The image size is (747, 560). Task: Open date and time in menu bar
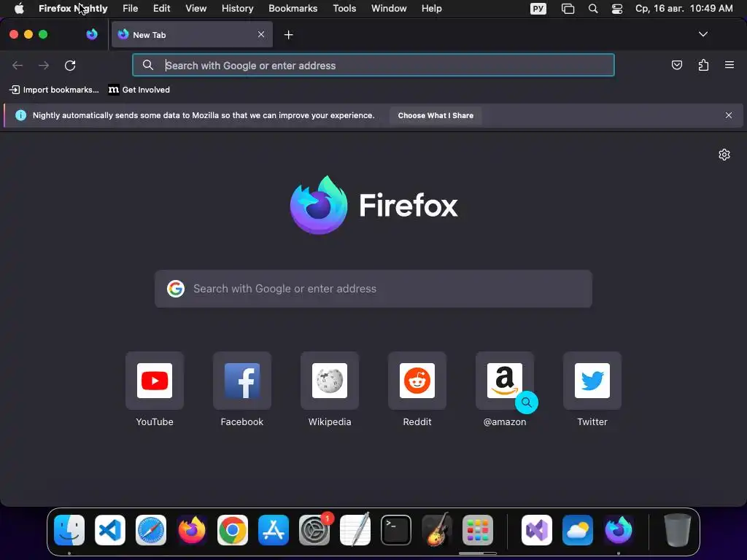tap(684, 9)
